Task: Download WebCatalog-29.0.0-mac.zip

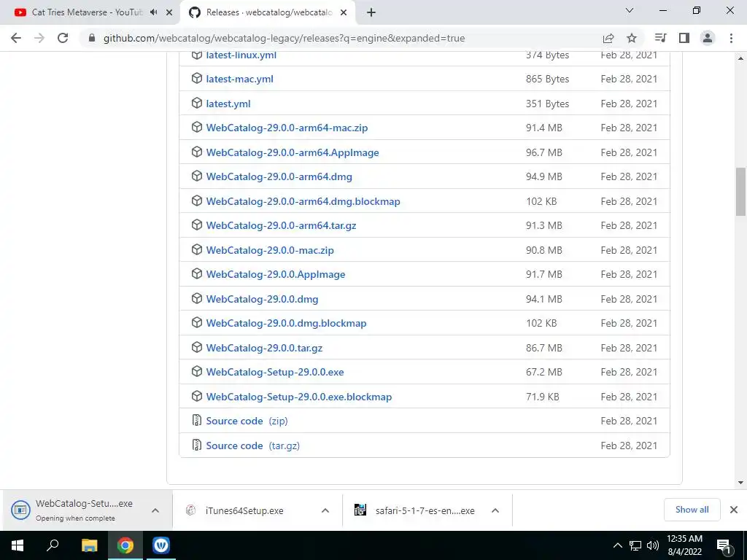Action: [270, 250]
